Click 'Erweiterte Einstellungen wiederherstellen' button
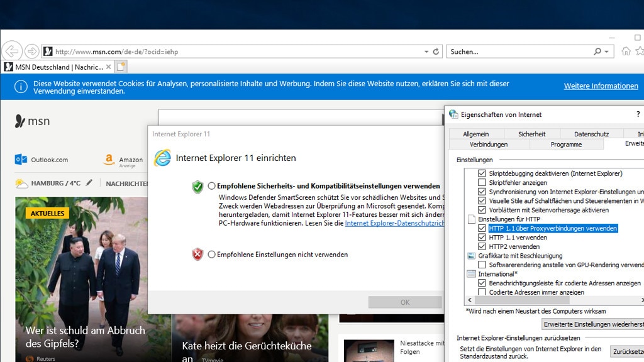 tap(592, 324)
